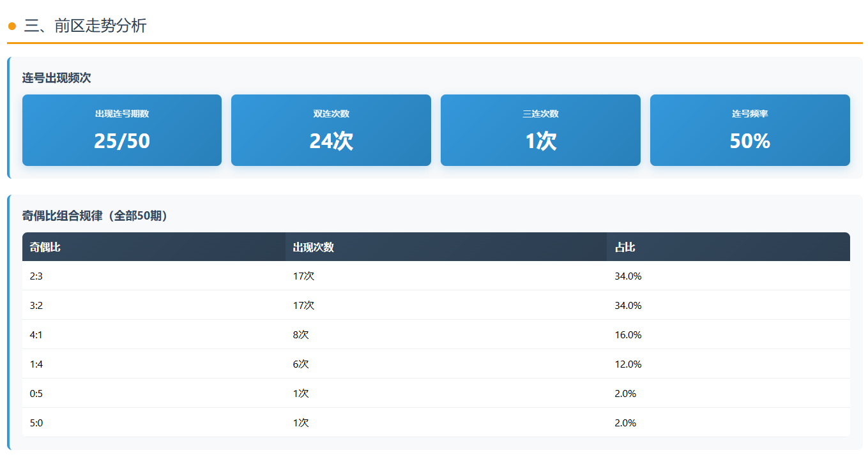
Task: Select the 双连次数 24次 card
Action: point(331,130)
